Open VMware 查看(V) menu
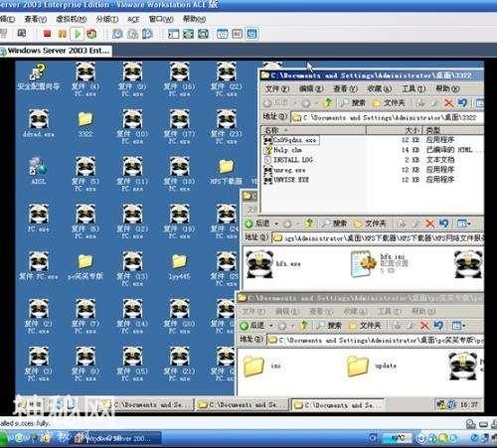 [36, 19]
